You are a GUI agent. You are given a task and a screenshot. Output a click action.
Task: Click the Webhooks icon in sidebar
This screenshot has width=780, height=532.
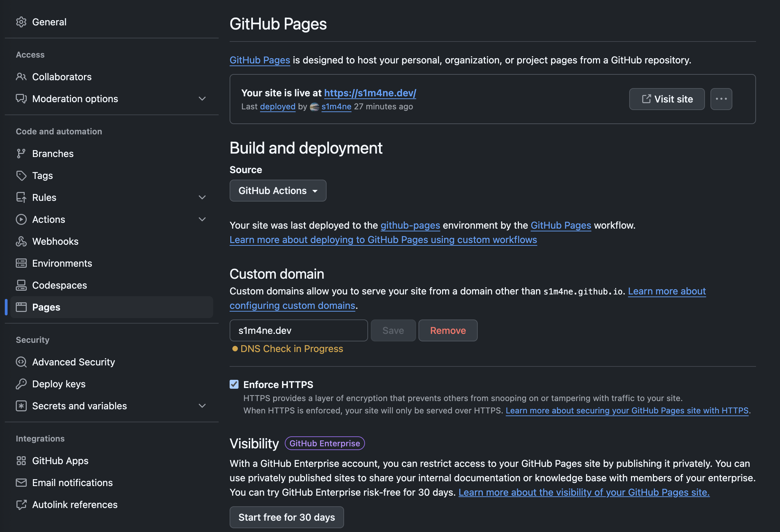(21, 241)
